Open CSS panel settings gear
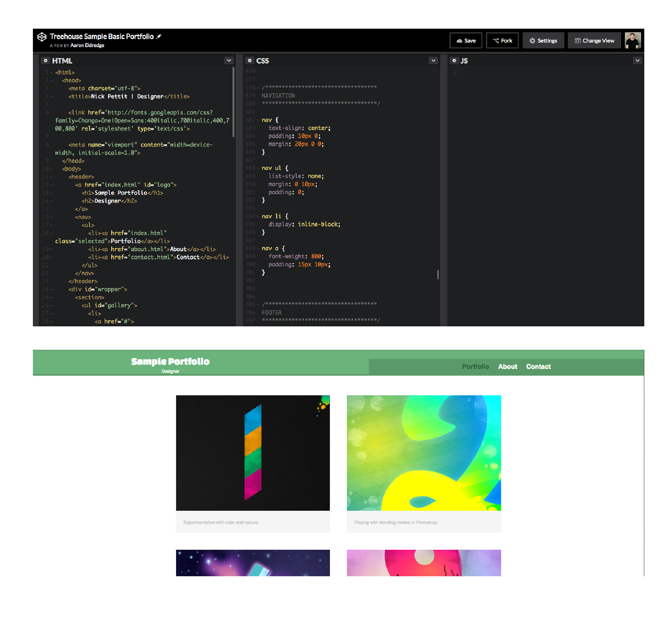The image size is (672, 622). [x=250, y=61]
